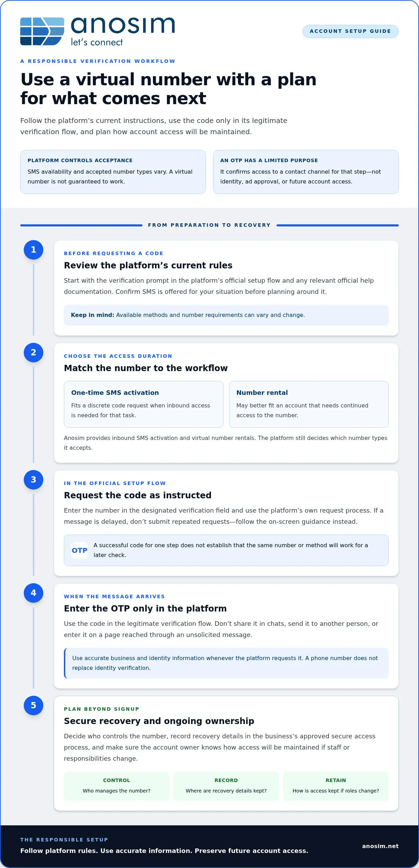Click the From Preparation to Recovery heading
Image resolution: width=419 pixels, height=868 pixels.
point(209,225)
